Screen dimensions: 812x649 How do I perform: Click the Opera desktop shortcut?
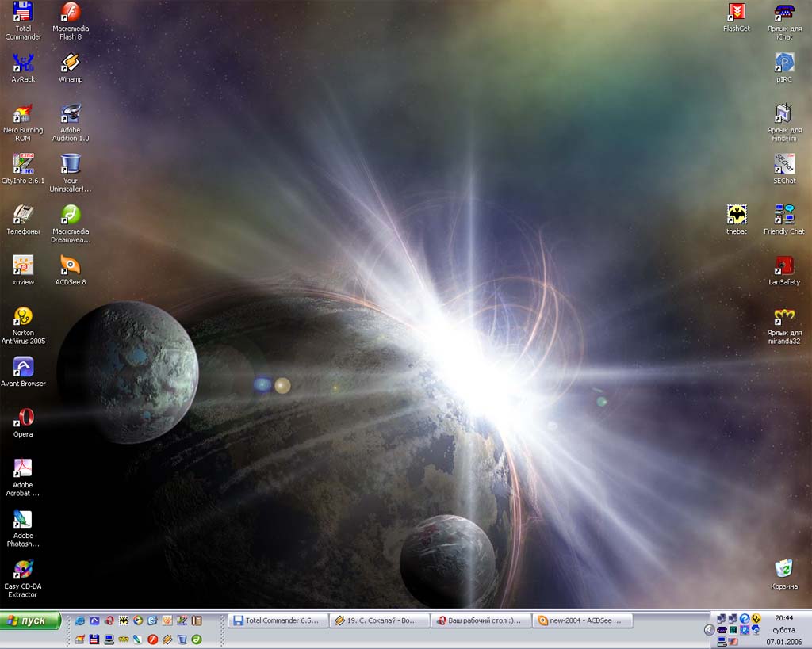tap(23, 422)
